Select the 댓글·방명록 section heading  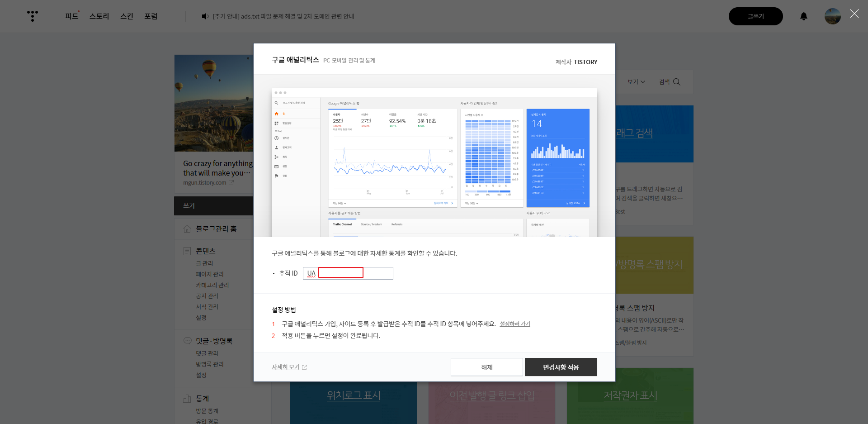(x=214, y=341)
